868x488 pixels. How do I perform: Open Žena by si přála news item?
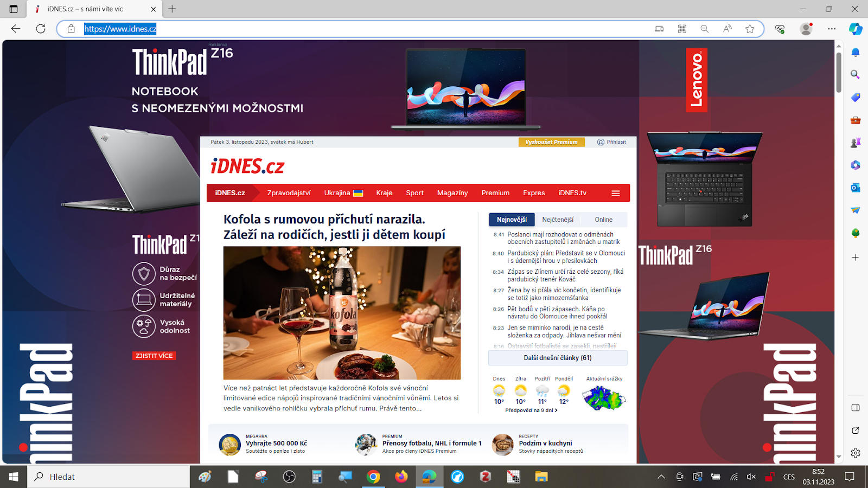564,294
